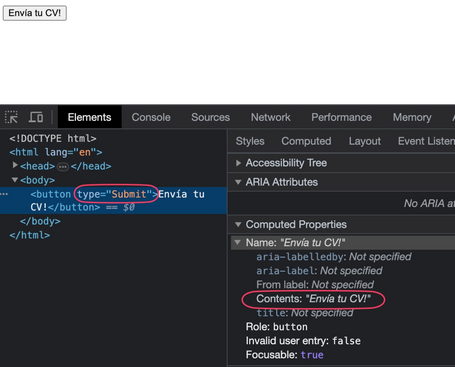The width and height of the screenshot is (455, 367).
Task: Toggle the device toolbar icon
Action: click(x=36, y=117)
